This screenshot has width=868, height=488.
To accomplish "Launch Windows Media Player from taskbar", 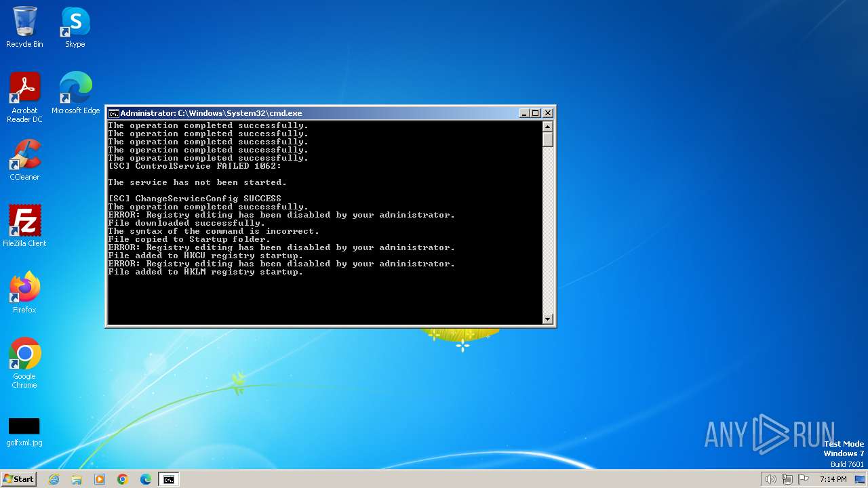I will point(100,479).
